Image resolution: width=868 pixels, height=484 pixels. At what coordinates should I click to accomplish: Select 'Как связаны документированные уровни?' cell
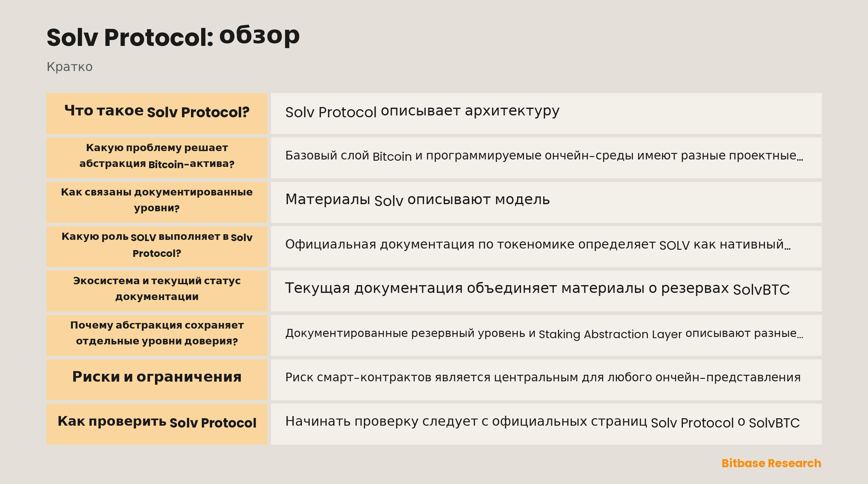tap(157, 202)
